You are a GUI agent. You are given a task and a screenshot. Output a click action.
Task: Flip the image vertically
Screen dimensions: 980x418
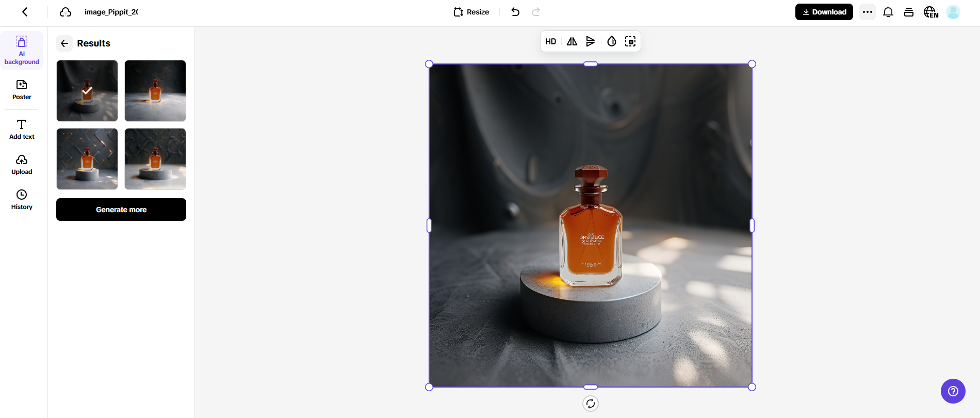[x=591, y=41]
